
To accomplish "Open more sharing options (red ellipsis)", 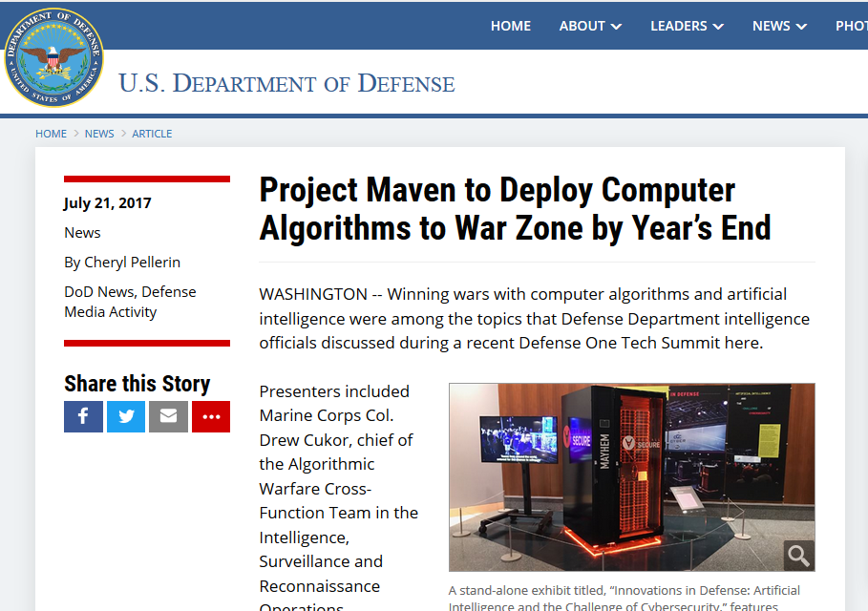I will pyautogui.click(x=211, y=416).
